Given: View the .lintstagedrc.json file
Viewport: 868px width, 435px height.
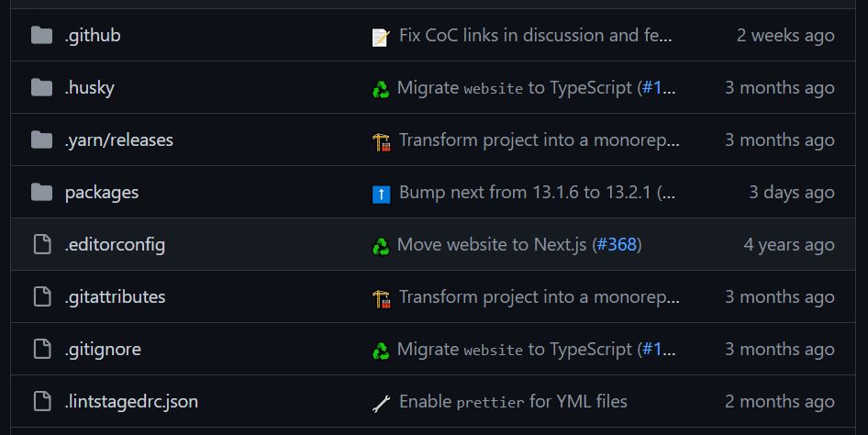Looking at the screenshot, I should click(131, 402).
